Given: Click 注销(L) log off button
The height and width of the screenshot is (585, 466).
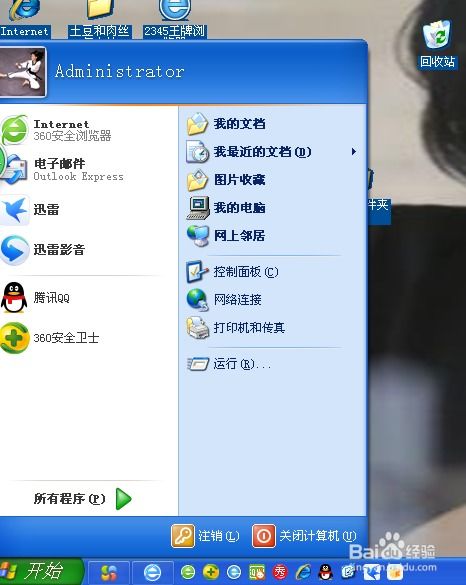Looking at the screenshot, I should (x=206, y=536).
